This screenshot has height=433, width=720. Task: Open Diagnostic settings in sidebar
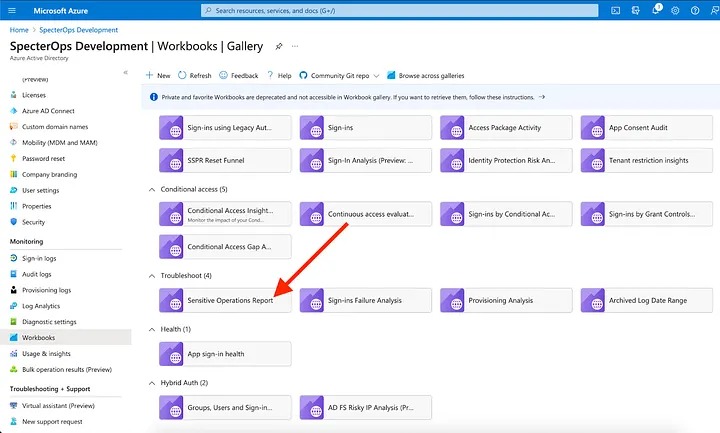pos(49,322)
